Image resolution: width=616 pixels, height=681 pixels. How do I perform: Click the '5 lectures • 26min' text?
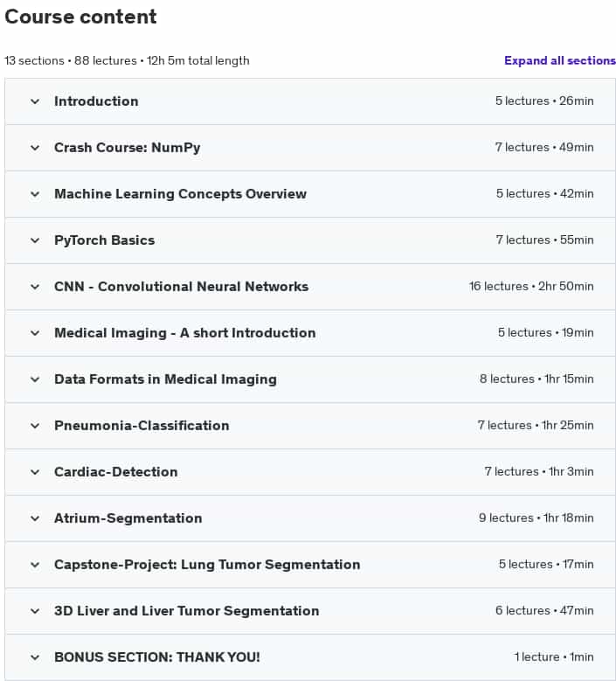point(544,101)
